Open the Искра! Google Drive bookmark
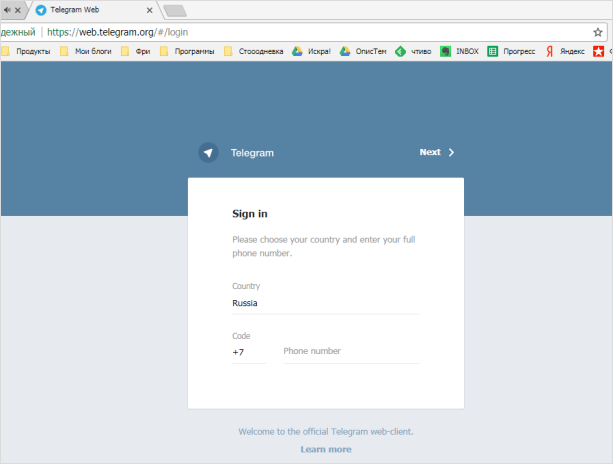The image size is (613, 464). click(x=311, y=51)
